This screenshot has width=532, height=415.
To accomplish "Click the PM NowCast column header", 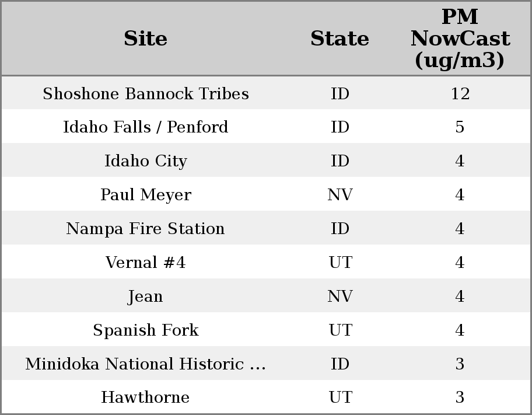I will click(x=460, y=39).
